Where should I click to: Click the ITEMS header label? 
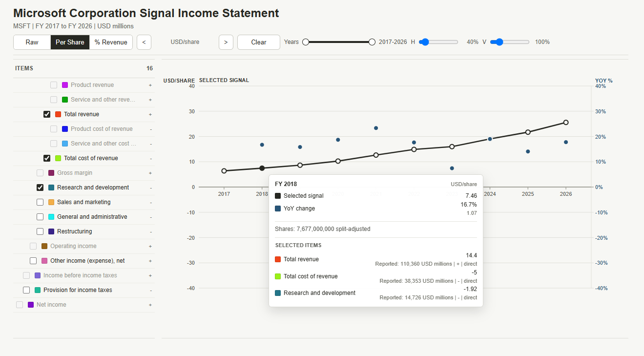[24, 68]
